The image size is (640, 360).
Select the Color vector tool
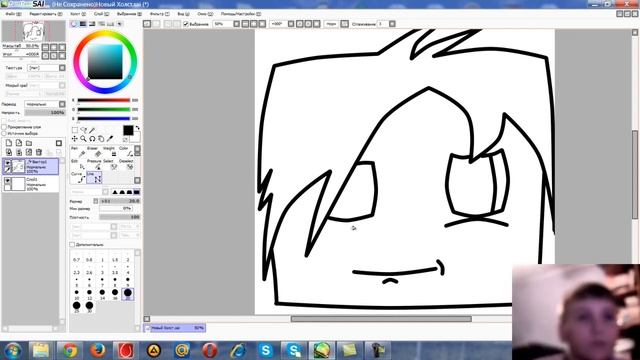coord(126,152)
